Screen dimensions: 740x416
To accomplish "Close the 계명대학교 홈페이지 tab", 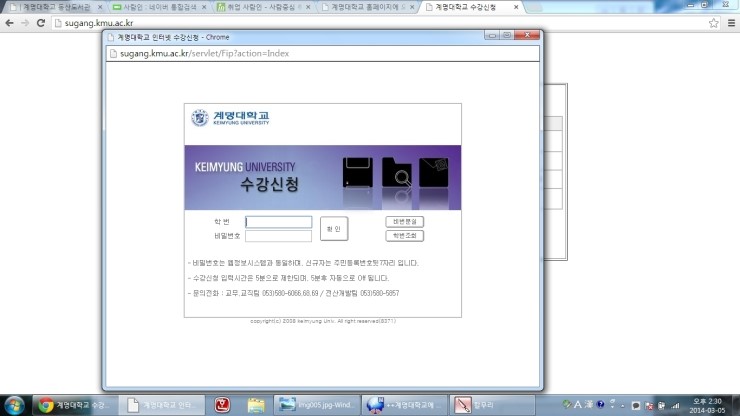I will [x=412, y=7].
